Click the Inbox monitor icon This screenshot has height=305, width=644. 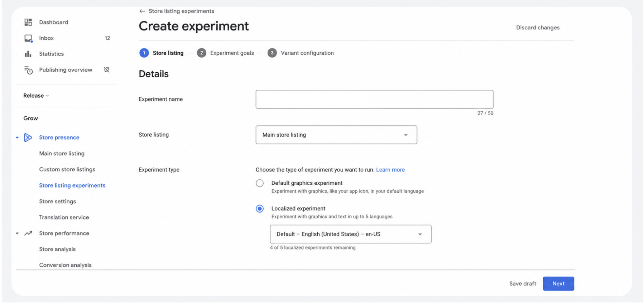point(28,38)
